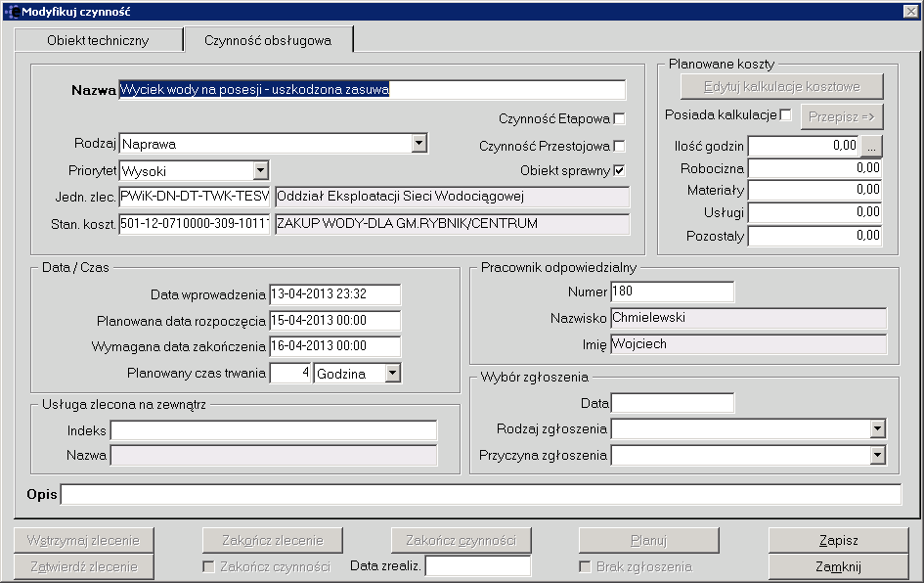
Task: Click the Zakończ zlecenie button
Action: (x=272, y=541)
